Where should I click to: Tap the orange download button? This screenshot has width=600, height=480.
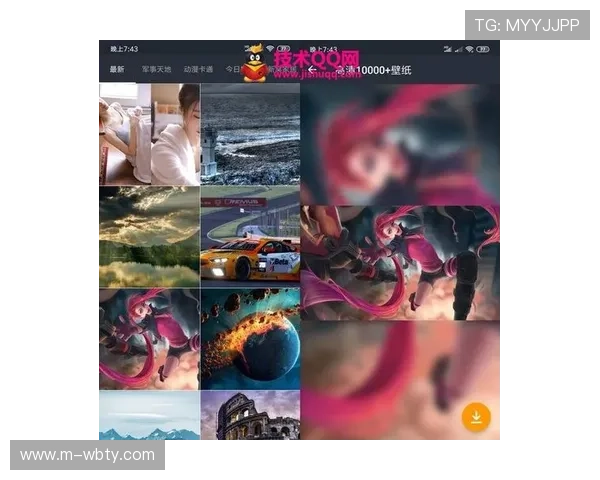pos(476,417)
